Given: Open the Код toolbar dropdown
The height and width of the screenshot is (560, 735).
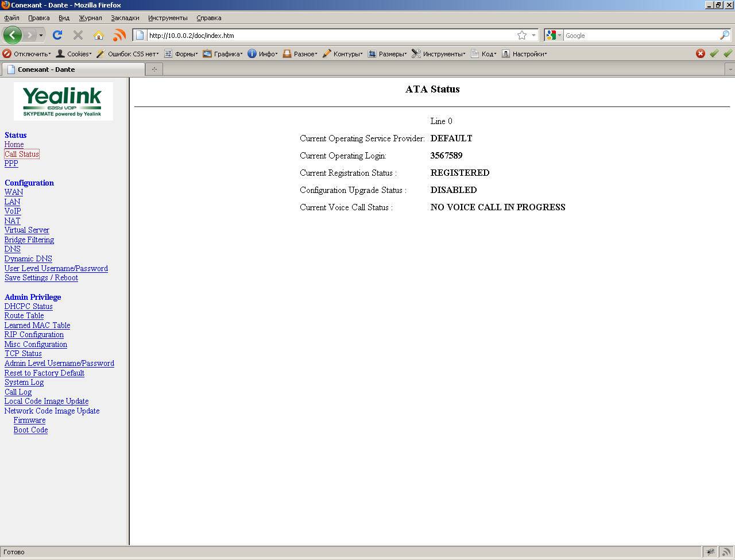Looking at the screenshot, I should coord(483,53).
